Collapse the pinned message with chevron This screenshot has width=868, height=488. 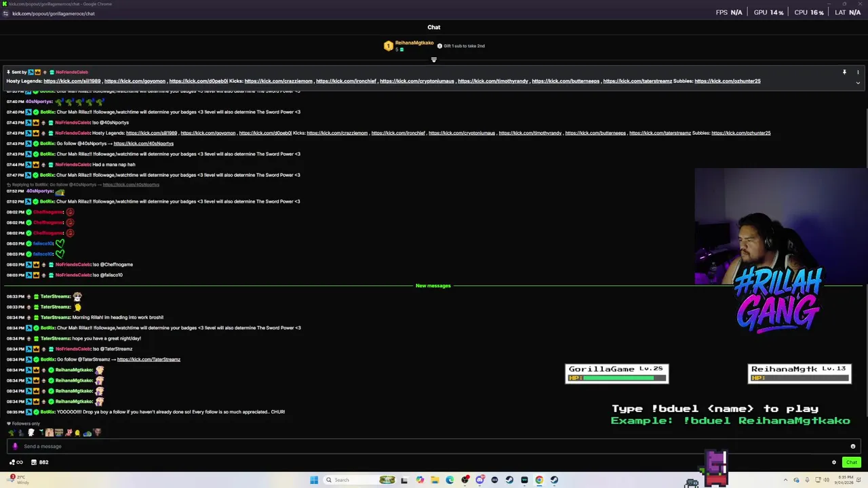click(858, 83)
